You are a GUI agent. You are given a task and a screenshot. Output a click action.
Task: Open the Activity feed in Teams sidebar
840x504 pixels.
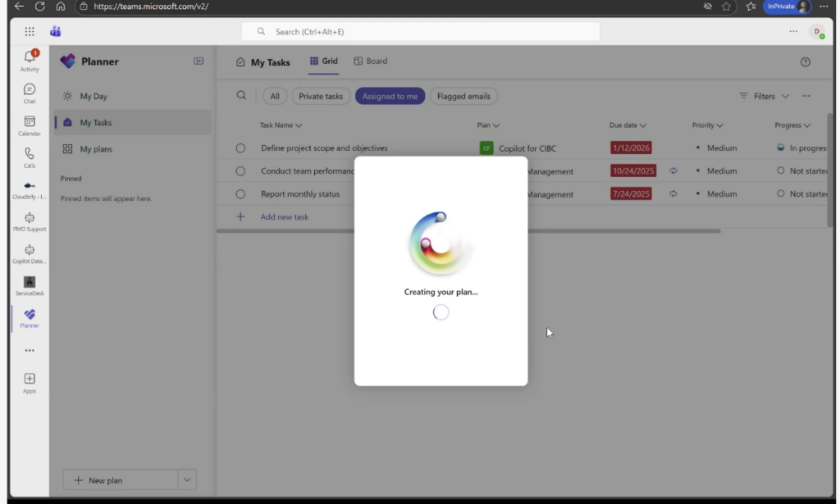click(30, 61)
